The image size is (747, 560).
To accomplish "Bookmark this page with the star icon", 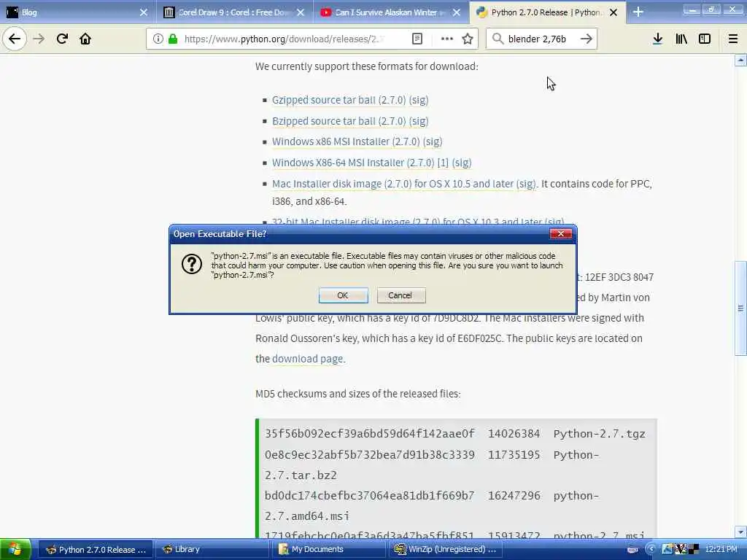I will [x=468, y=39].
